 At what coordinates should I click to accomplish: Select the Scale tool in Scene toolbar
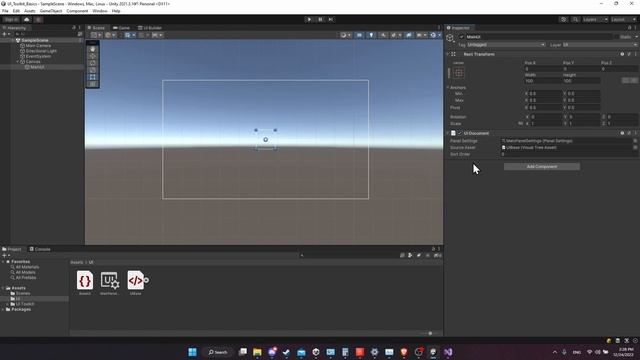tap(93, 70)
